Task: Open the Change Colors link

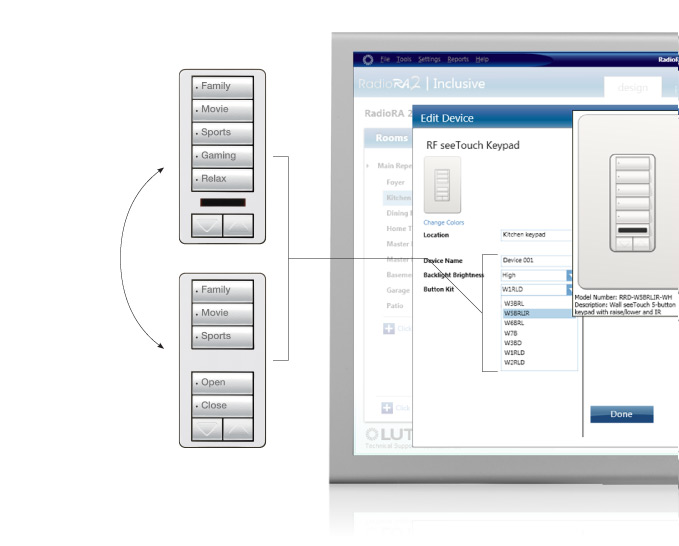Action: [x=443, y=223]
